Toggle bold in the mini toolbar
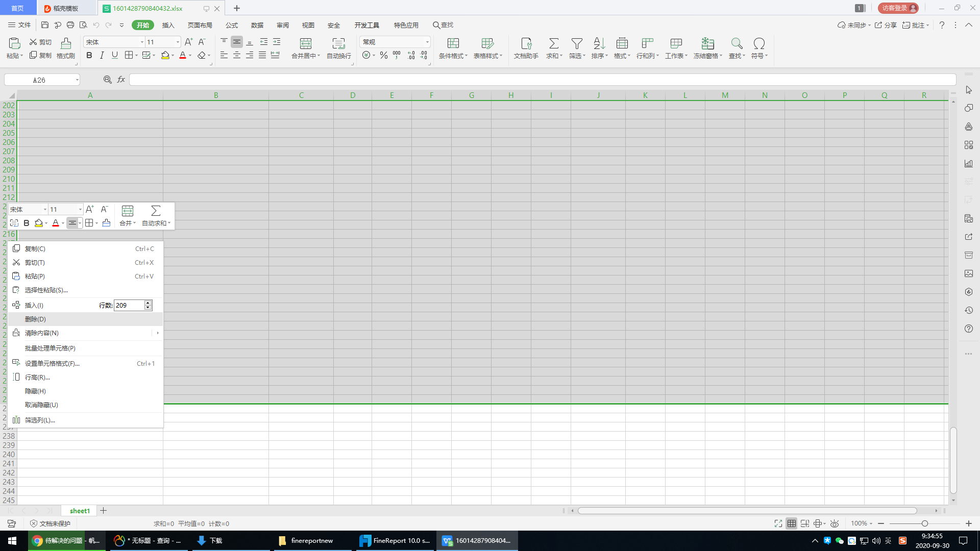 tap(27, 223)
